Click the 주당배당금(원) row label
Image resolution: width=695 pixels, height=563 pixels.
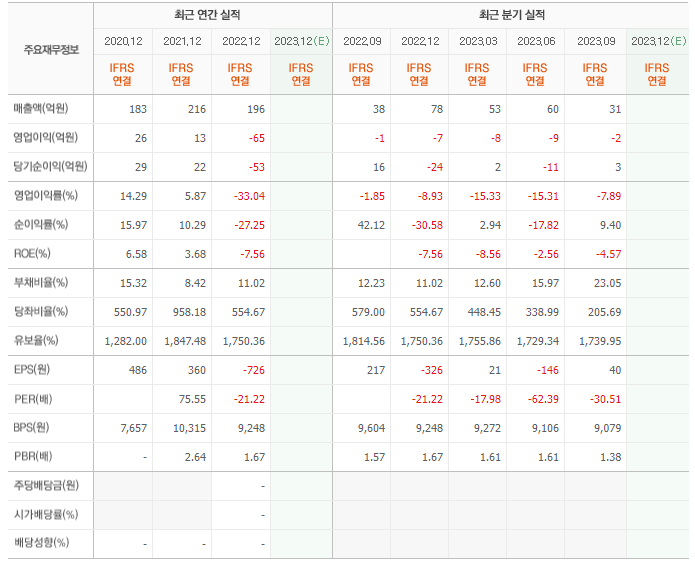46,485
